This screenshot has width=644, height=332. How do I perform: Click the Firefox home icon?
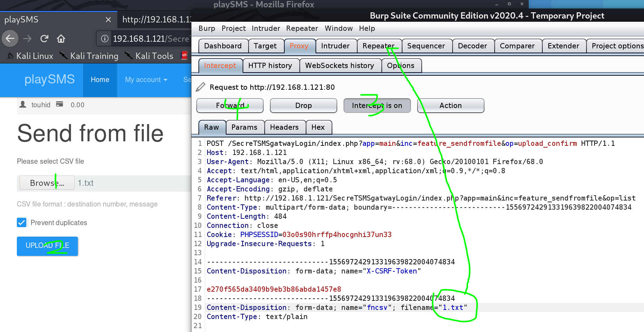click(61, 39)
